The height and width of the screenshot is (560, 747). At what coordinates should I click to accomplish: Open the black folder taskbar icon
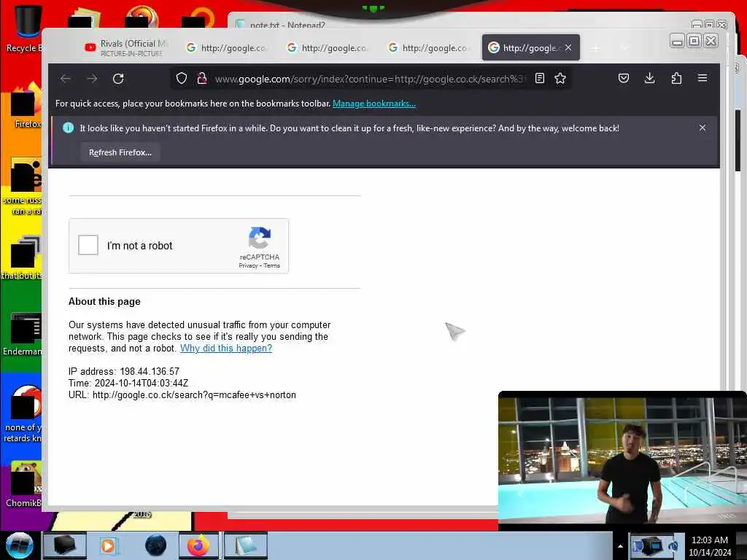pos(65,545)
